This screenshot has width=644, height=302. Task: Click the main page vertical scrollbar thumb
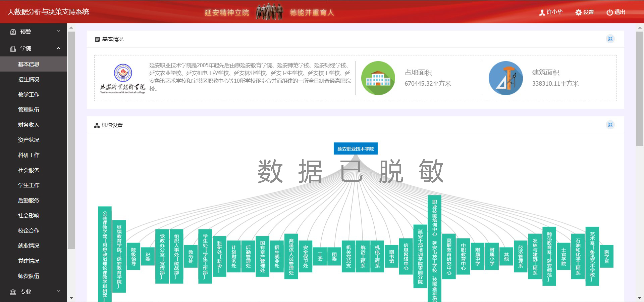pos(640,89)
